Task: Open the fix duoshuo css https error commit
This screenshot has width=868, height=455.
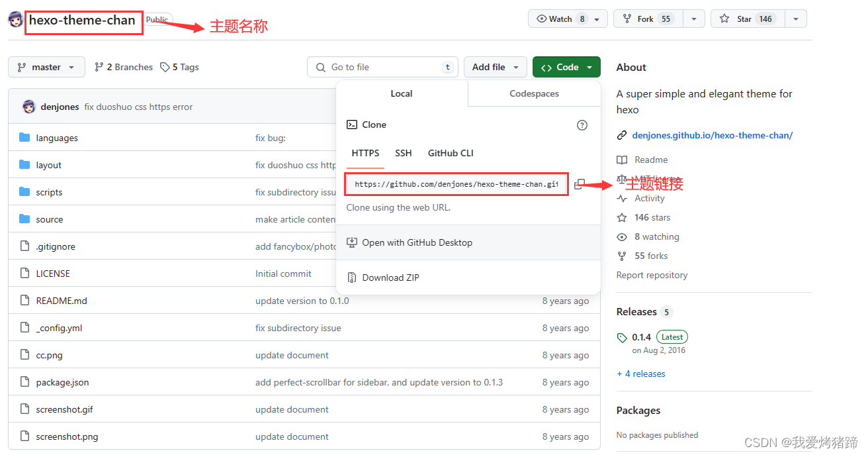Action: [138, 107]
